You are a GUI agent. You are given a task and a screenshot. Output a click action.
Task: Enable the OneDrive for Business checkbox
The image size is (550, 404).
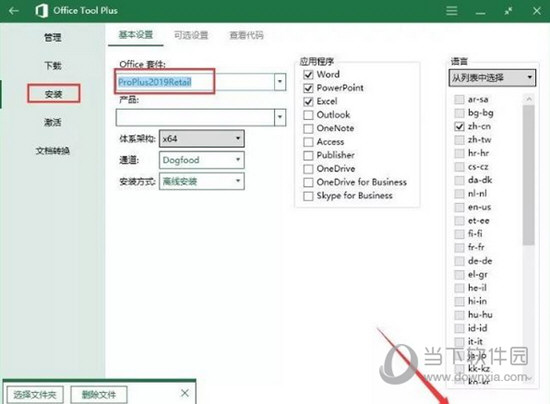(x=308, y=182)
